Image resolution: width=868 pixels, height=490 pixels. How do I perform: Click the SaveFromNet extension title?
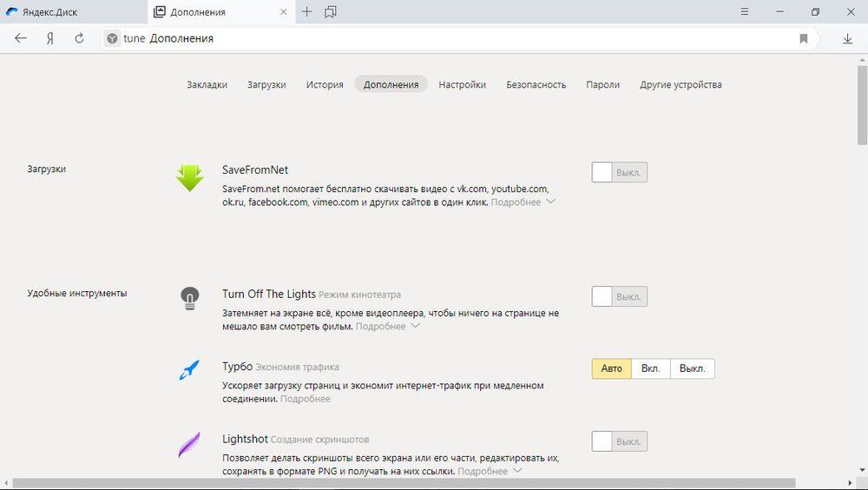pos(255,170)
